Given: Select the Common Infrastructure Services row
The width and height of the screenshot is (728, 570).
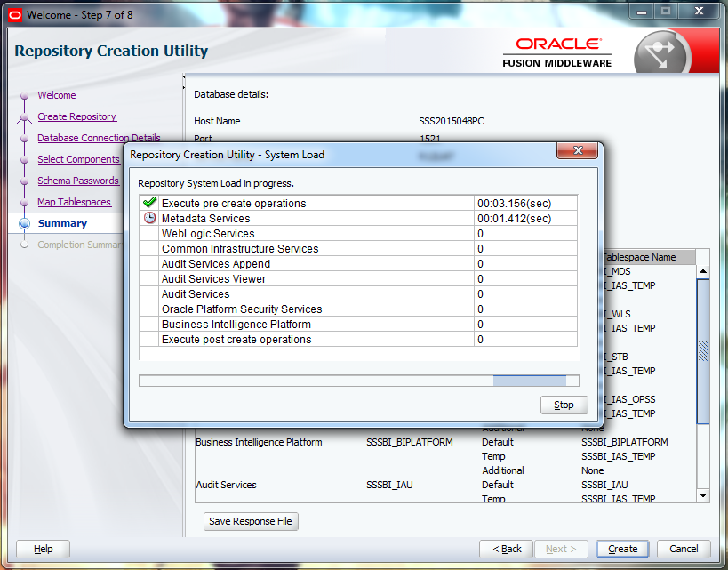Looking at the screenshot, I should point(358,248).
